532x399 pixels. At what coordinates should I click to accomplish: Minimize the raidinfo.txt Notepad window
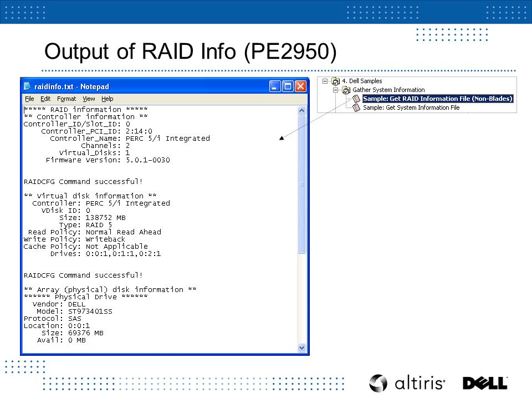click(x=275, y=86)
